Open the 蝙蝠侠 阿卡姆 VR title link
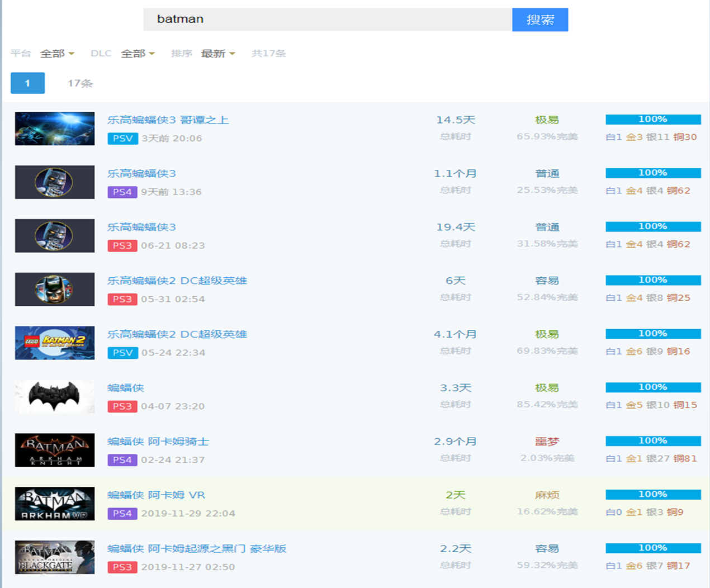Screen dimensions: 710x588 [157, 495]
